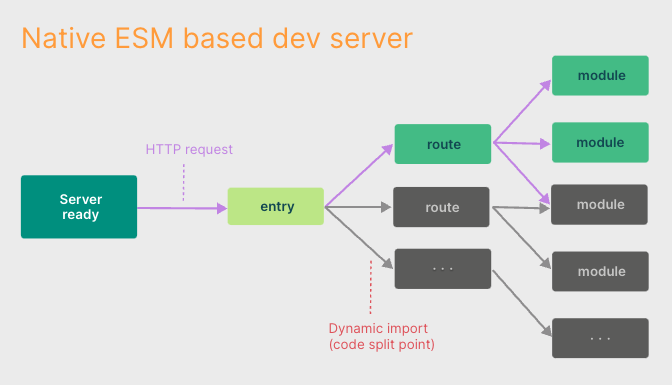Select the gray ellipsis box beside Dynamic import
Screen dimensions: 672x385
(443, 269)
